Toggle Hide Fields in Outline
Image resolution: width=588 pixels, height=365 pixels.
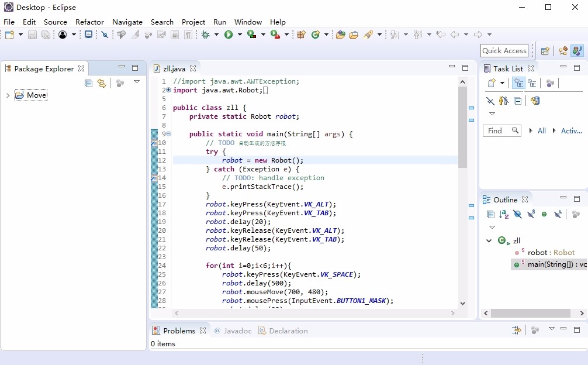[517, 214]
